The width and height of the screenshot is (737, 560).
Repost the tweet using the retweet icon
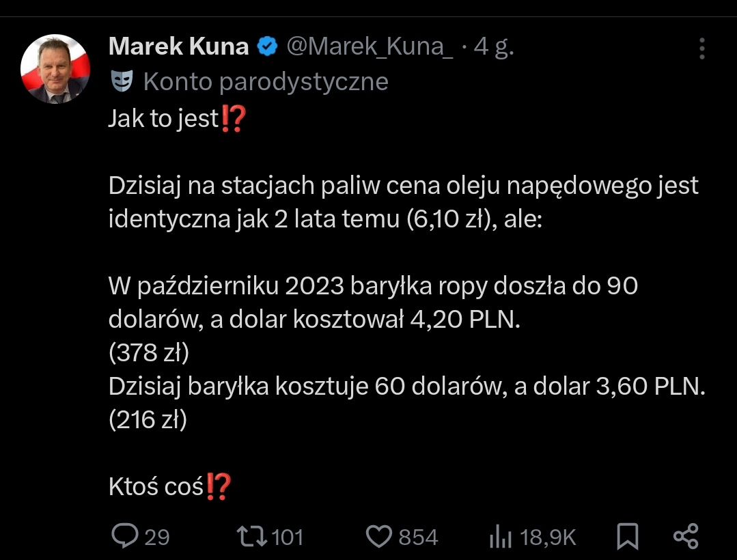251,536
